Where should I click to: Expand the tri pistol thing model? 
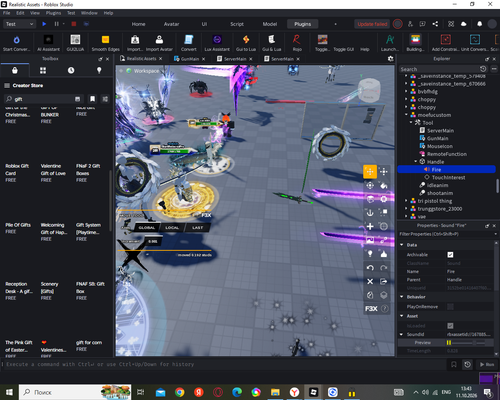pyautogui.click(x=406, y=201)
